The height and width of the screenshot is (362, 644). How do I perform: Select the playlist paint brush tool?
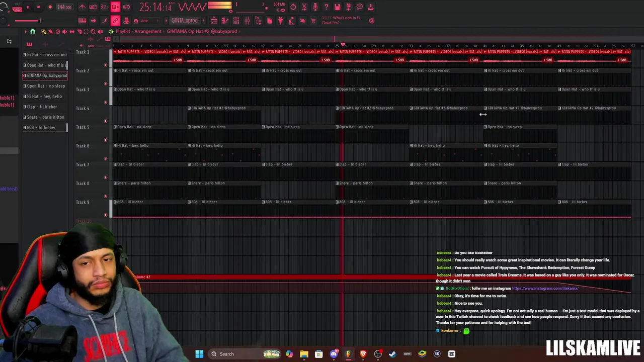(x=50, y=32)
